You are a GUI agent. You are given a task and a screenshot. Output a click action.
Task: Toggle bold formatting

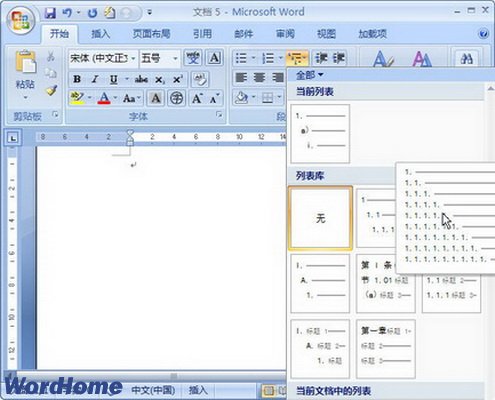[x=77, y=79]
